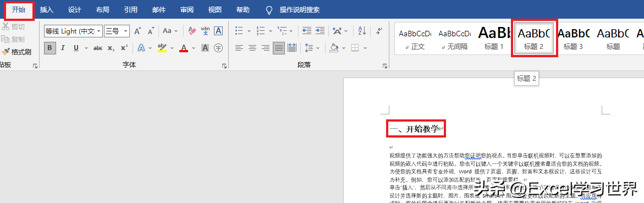Apply the 标题 2 heading style
644x203 pixels.
pos(533,38)
